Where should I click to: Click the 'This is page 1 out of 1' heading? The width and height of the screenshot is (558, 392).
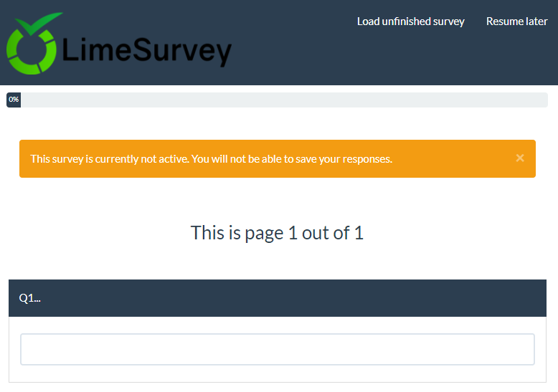point(277,233)
